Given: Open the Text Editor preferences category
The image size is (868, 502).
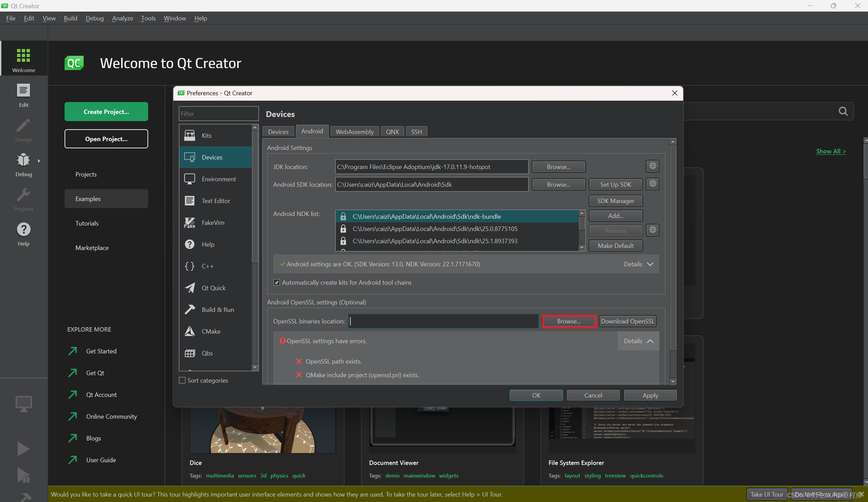Looking at the screenshot, I should [215, 201].
